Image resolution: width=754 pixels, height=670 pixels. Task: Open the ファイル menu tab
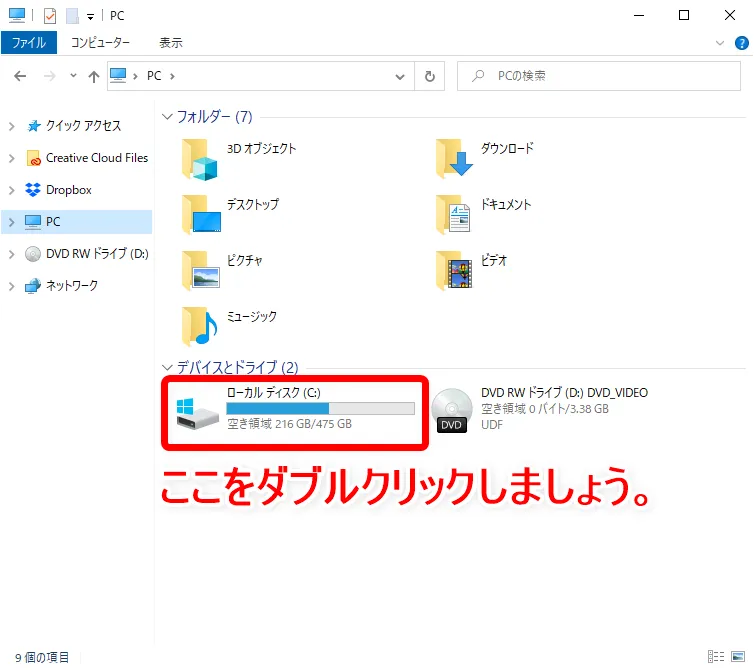tap(29, 43)
